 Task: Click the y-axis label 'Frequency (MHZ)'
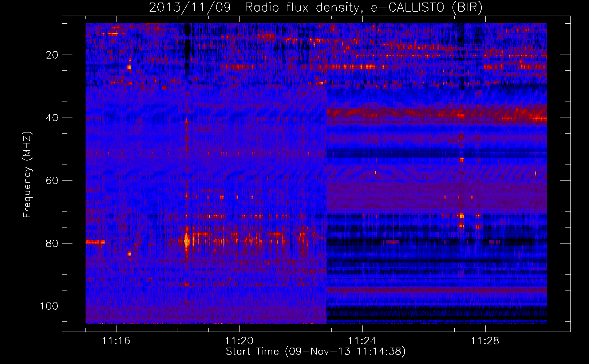[28, 174]
